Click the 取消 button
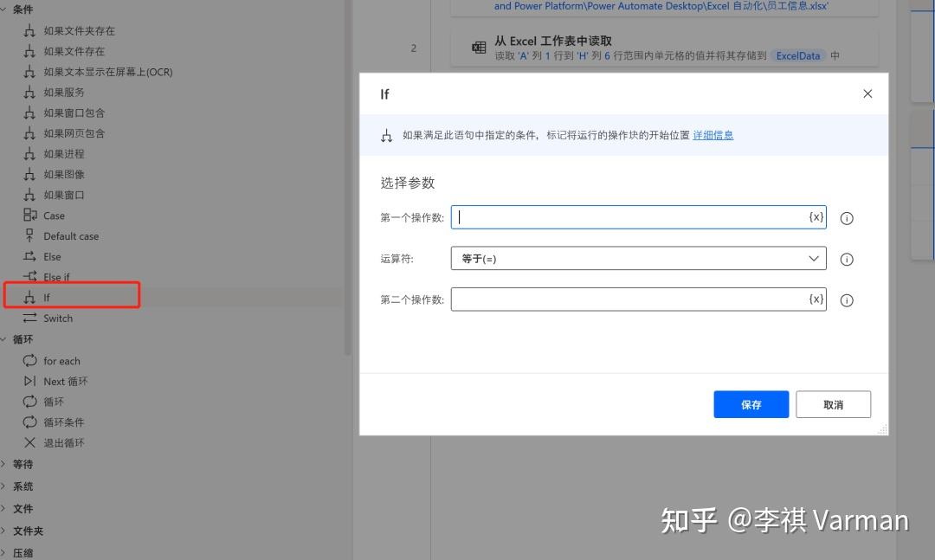Screen dimensions: 935x560 (x=832, y=404)
